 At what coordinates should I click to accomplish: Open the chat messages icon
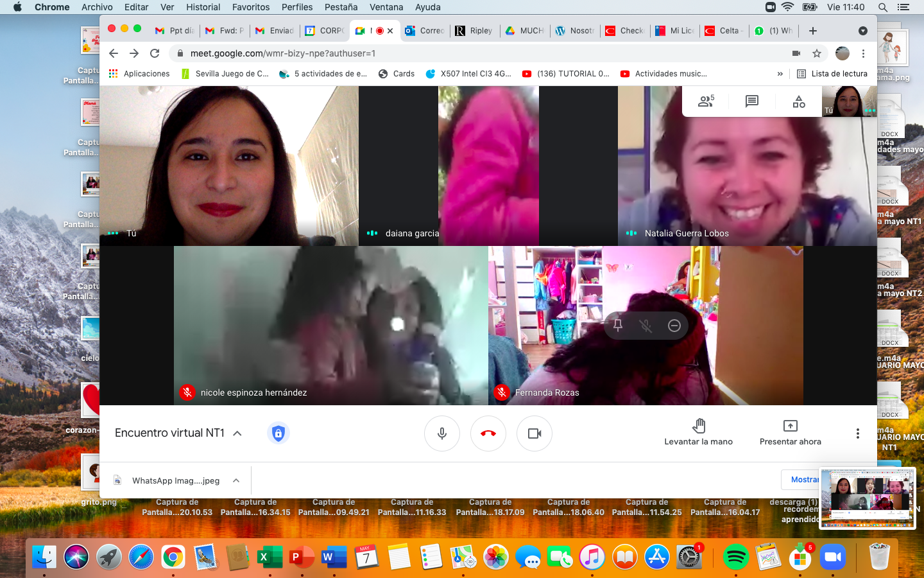[x=752, y=101]
